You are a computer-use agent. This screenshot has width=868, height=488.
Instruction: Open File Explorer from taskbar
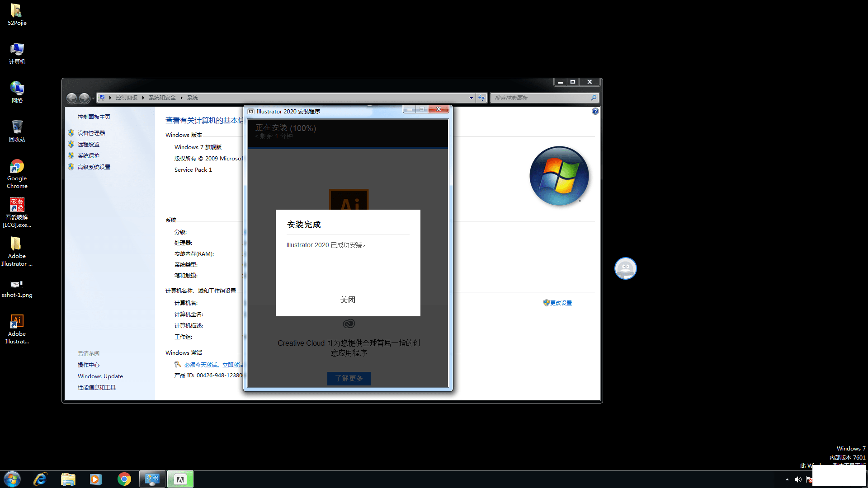pyautogui.click(x=68, y=479)
